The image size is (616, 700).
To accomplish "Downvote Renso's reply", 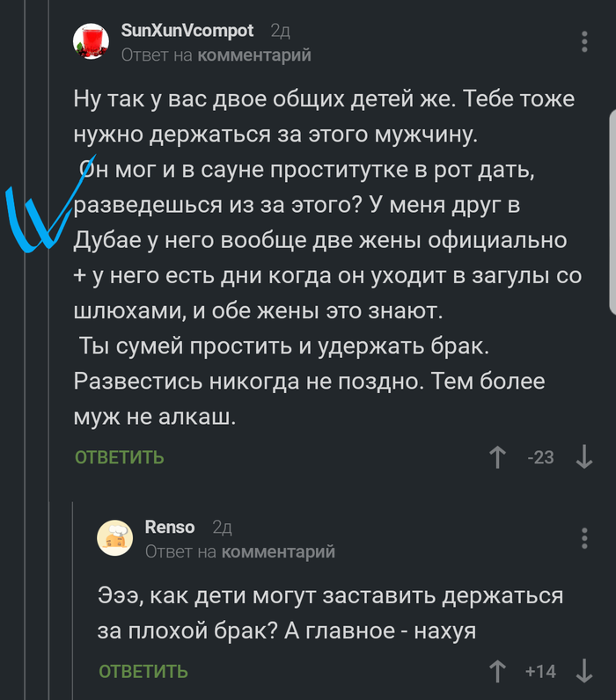I will coord(583,672).
